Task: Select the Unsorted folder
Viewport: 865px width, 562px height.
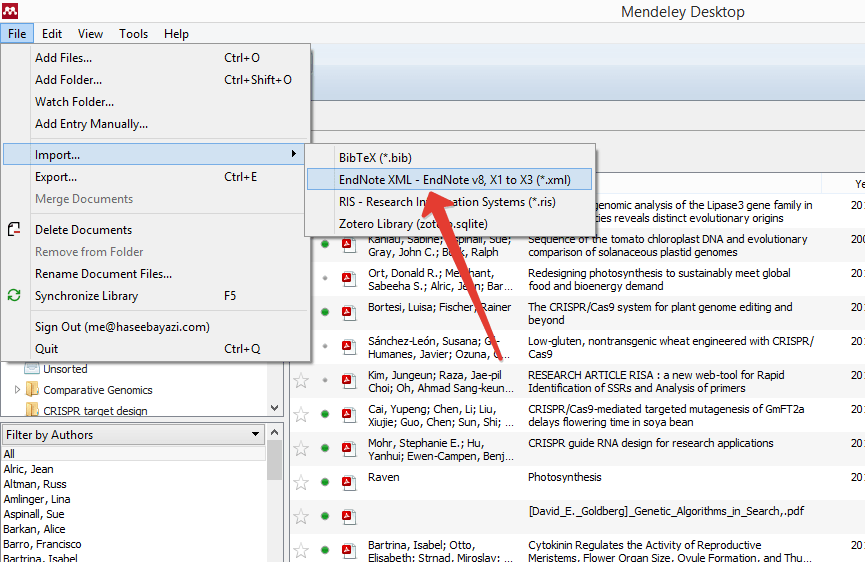Action: point(65,368)
